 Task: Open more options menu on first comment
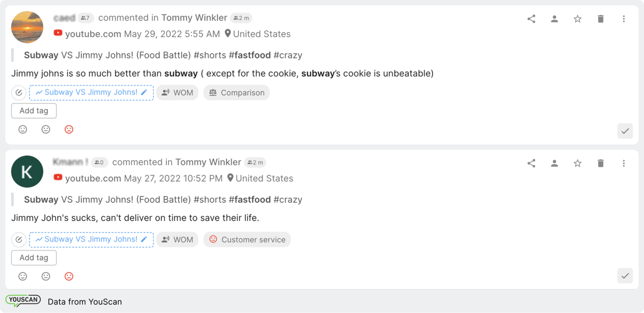623,19
